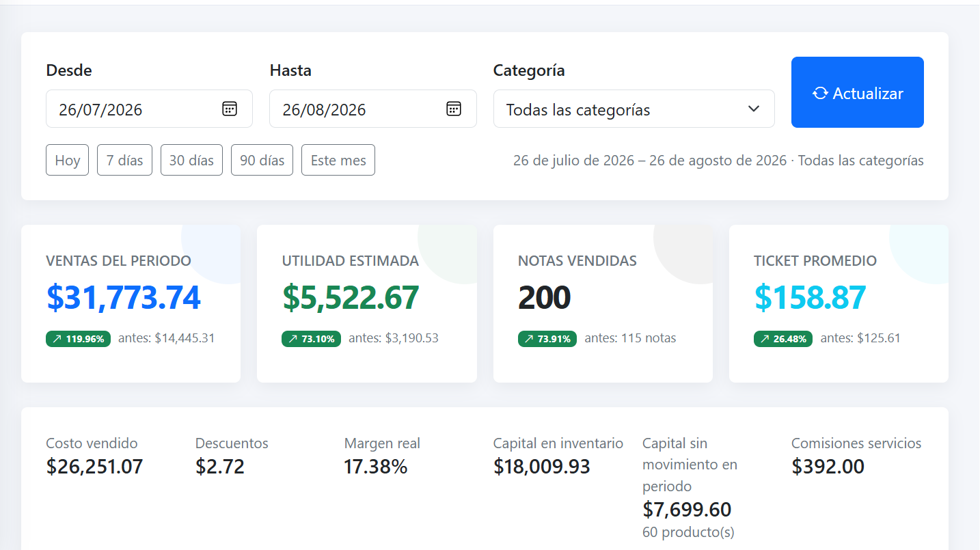Click the Comisiones servicios label
Viewport: 980px width, 550px height.
tap(856, 443)
